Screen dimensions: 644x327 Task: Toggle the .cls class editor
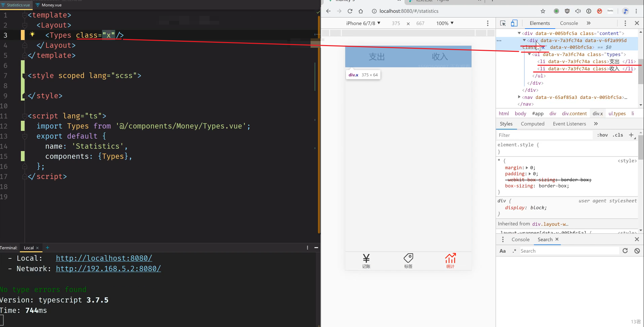[618, 135]
